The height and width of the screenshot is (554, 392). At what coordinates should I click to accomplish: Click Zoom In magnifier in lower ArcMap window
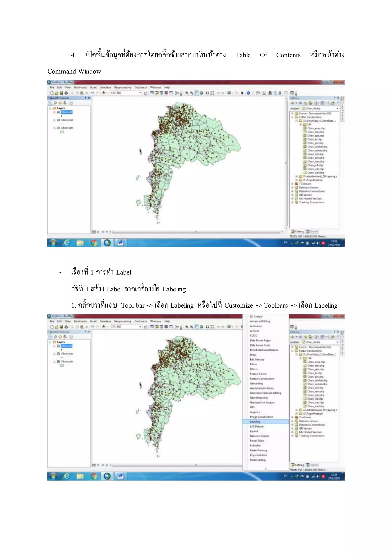pos(187,327)
